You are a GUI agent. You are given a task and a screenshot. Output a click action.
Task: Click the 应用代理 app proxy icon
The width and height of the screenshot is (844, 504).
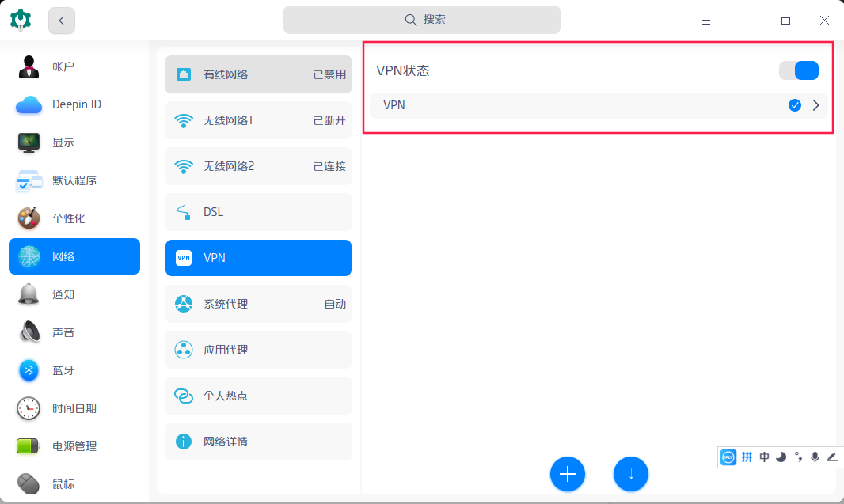pyautogui.click(x=184, y=350)
